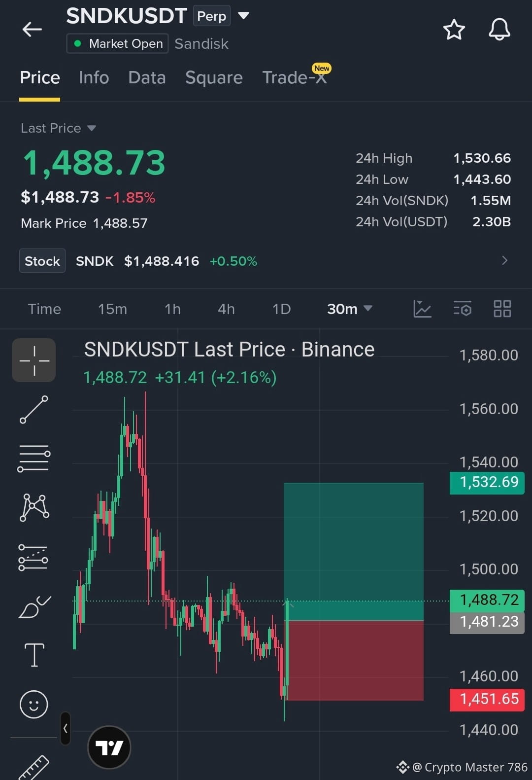Open the chart layout grid icon

coord(502,309)
